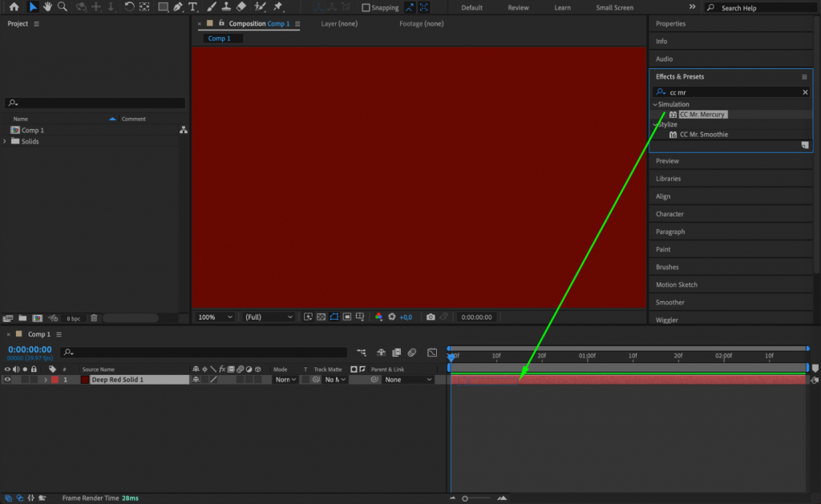This screenshot has width=821, height=504.
Task: Enable Snapping in the toolbar
Action: click(x=365, y=7)
